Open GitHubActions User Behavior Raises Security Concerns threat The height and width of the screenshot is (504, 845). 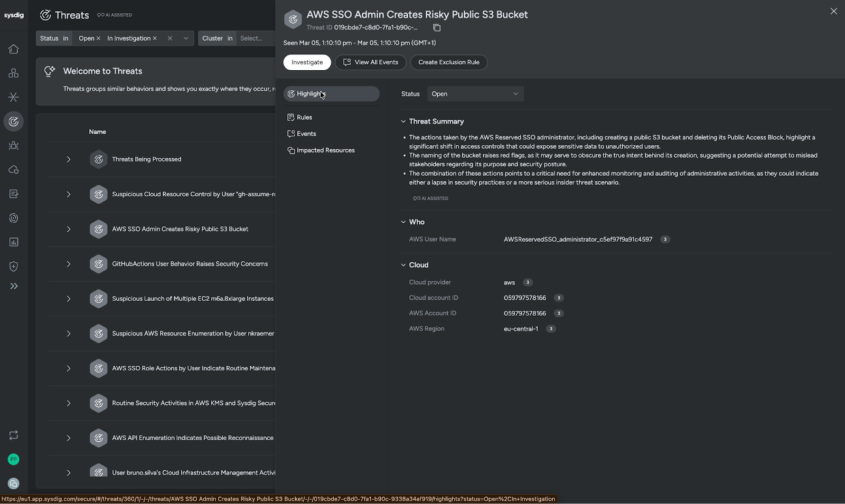coord(190,264)
